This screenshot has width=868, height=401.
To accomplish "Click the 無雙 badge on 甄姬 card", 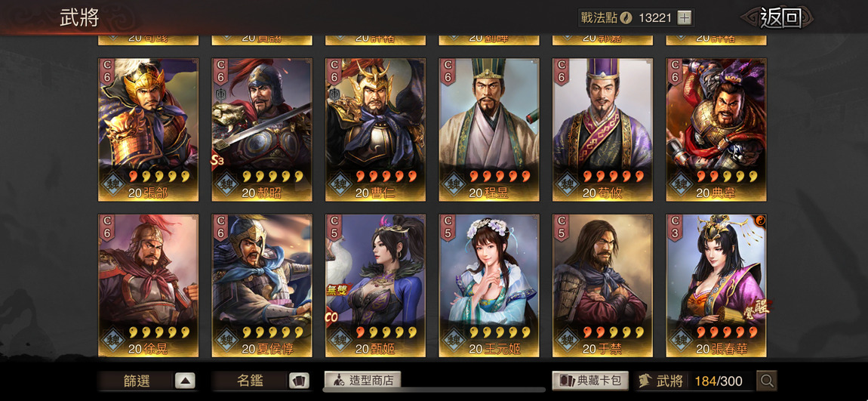I will point(337,288).
